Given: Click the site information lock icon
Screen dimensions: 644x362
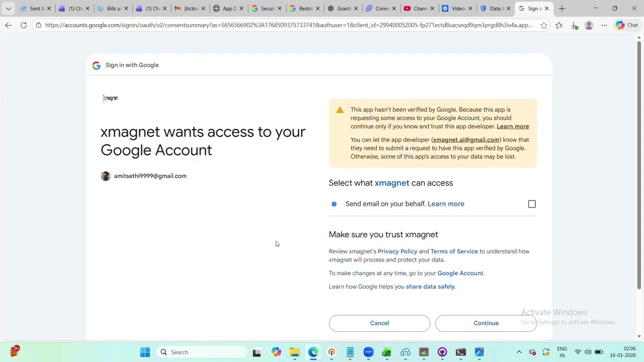Looking at the screenshot, I should (38, 25).
